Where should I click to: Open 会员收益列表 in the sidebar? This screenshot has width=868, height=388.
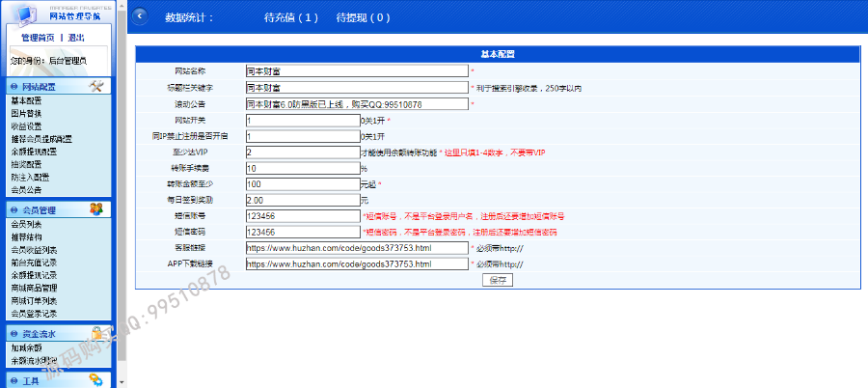coord(34,250)
